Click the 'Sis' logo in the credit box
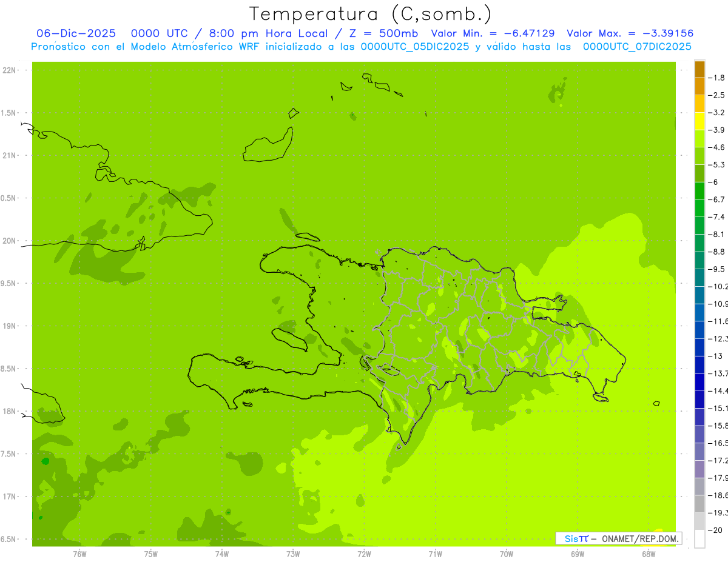The width and height of the screenshot is (728, 562). (x=571, y=538)
